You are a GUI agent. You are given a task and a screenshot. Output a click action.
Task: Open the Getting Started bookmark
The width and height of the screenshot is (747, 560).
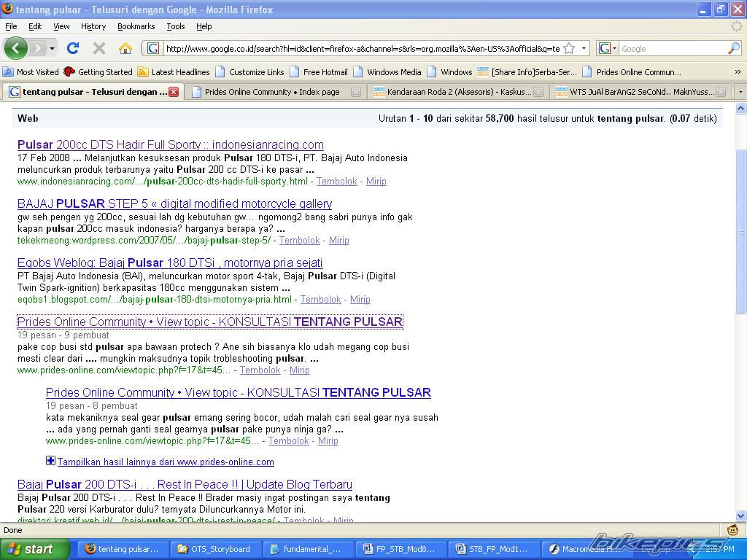click(98, 72)
